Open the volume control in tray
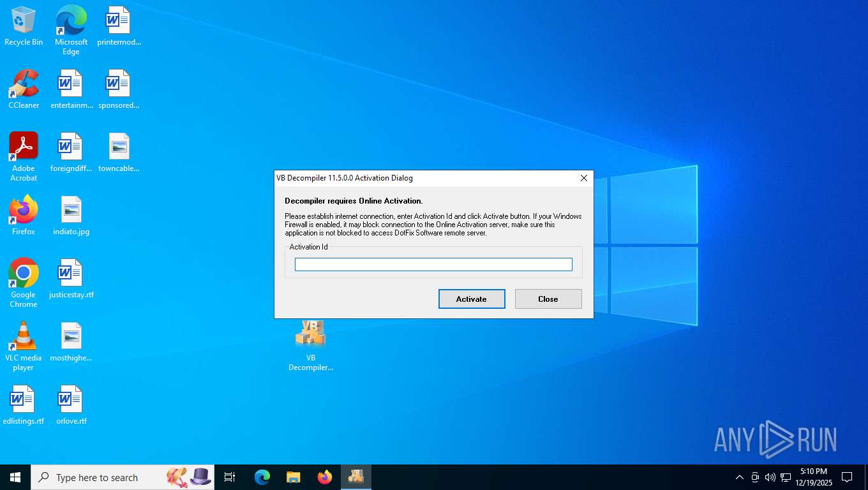The image size is (868, 490). click(770, 477)
